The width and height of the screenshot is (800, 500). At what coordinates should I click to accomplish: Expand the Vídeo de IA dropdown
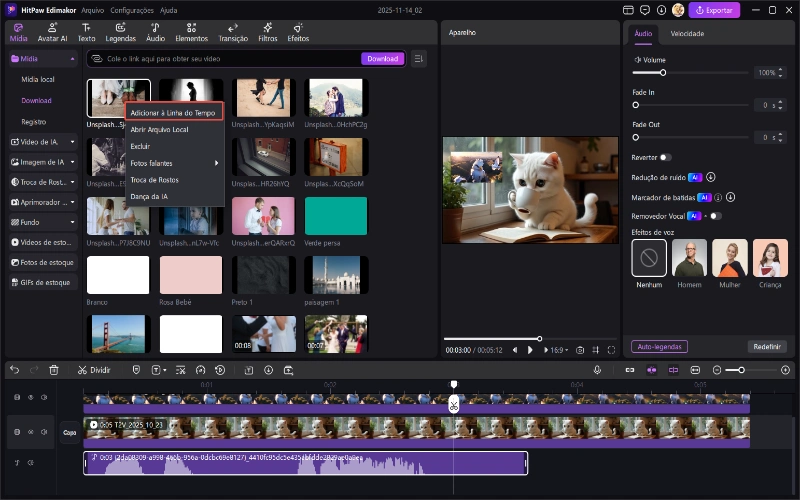[73, 142]
